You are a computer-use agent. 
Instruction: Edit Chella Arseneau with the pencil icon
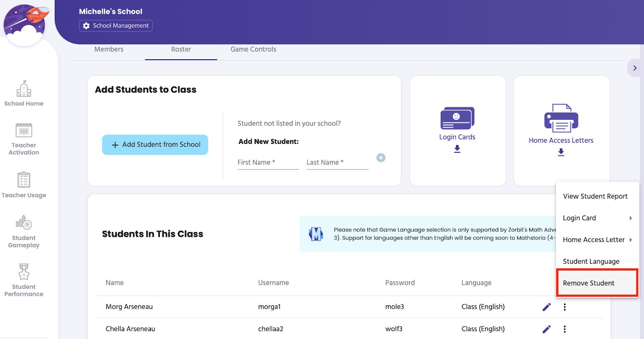tap(547, 329)
